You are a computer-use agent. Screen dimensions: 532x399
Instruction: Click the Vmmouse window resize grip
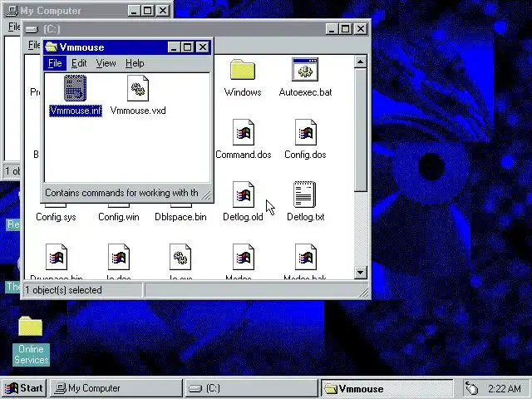pos(205,195)
